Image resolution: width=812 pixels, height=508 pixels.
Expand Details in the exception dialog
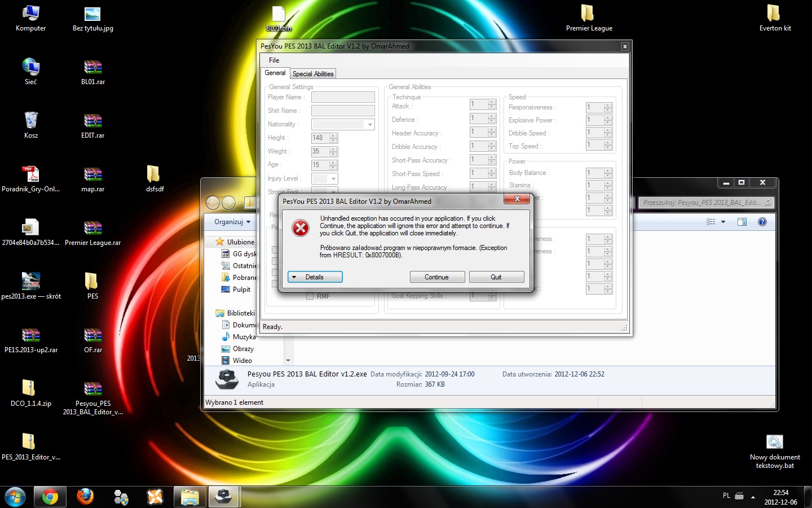pos(315,277)
